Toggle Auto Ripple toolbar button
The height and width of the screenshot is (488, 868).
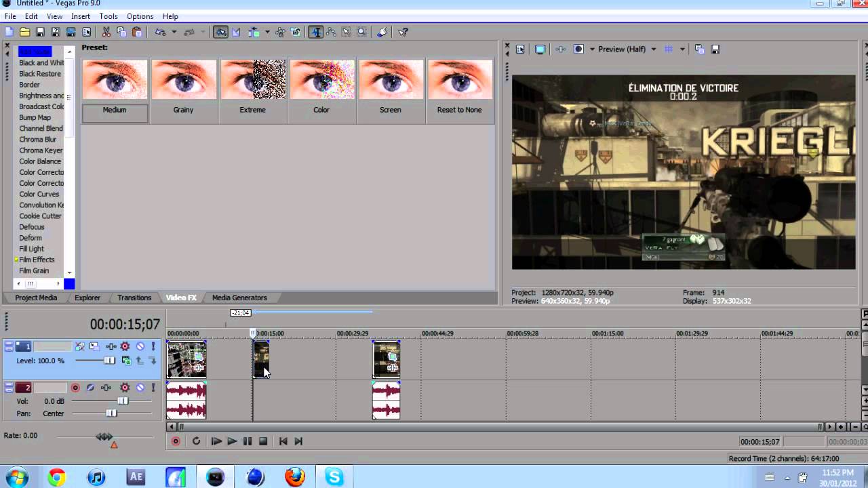[x=254, y=32]
